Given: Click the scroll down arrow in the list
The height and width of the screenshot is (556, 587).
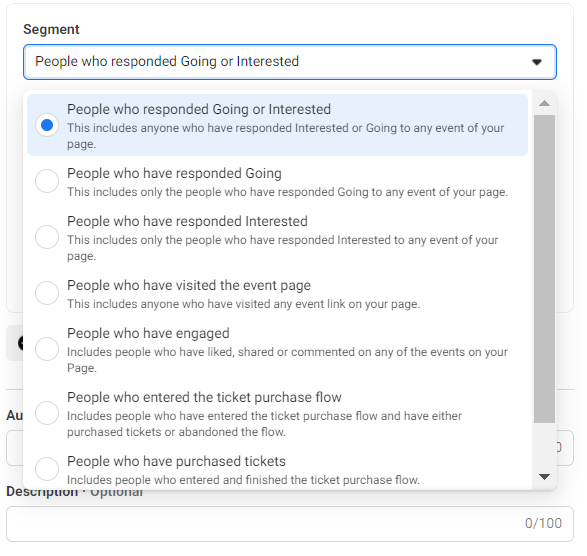Looking at the screenshot, I should (544, 477).
